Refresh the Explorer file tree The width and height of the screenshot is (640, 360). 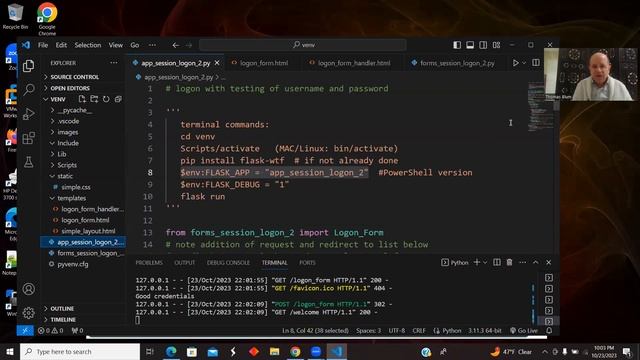[x=106, y=99]
